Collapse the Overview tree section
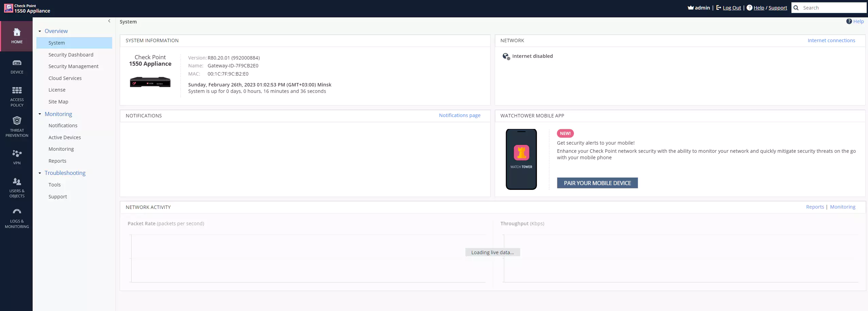868x311 pixels. 40,31
